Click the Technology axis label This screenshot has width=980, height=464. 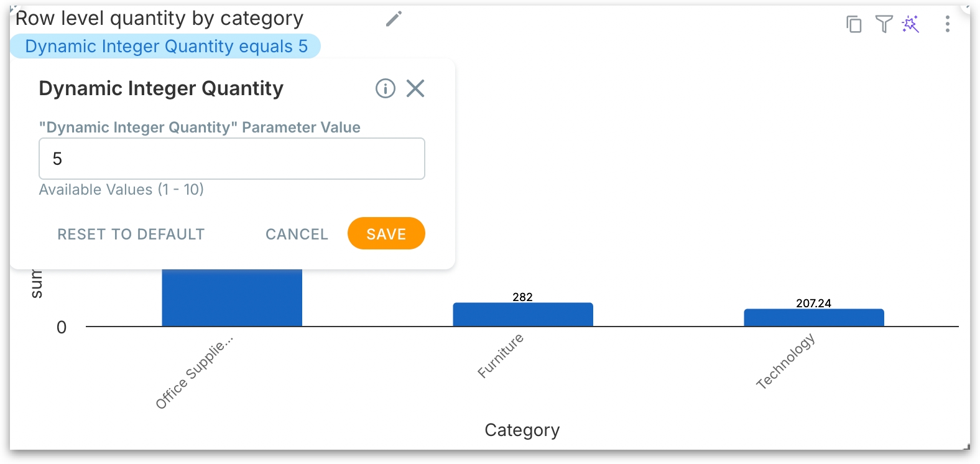[785, 361]
